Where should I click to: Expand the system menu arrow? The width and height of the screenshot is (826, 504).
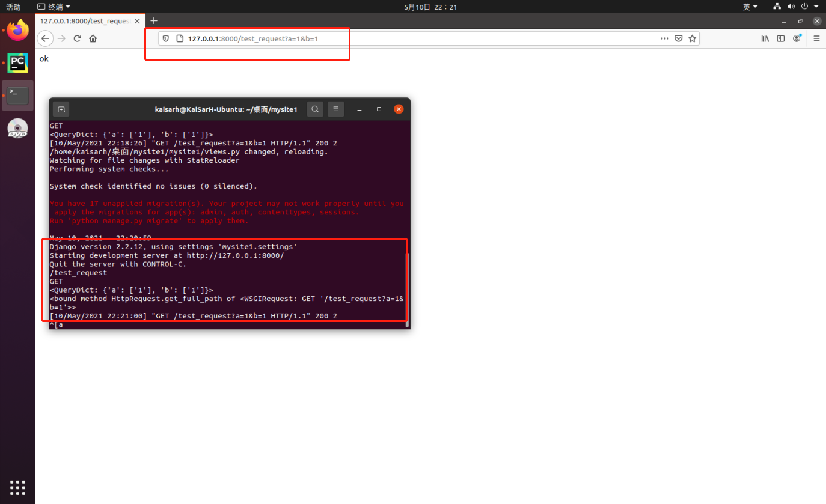tap(818, 7)
